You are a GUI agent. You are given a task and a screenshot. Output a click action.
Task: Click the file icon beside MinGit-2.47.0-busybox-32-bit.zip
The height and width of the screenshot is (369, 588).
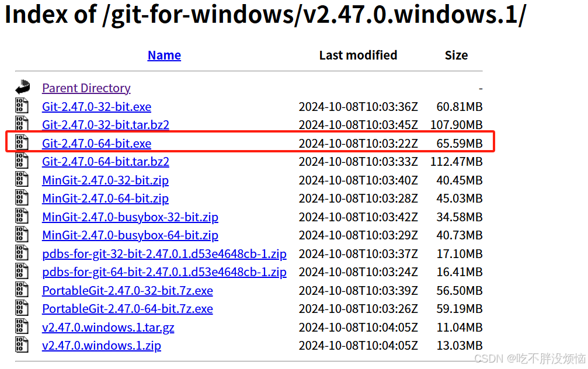coord(22,215)
